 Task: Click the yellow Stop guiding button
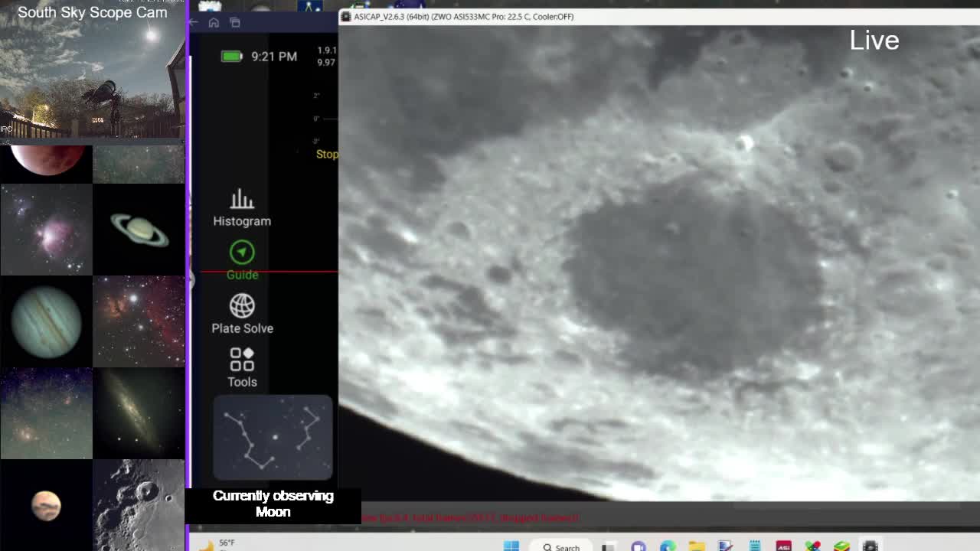tap(327, 154)
